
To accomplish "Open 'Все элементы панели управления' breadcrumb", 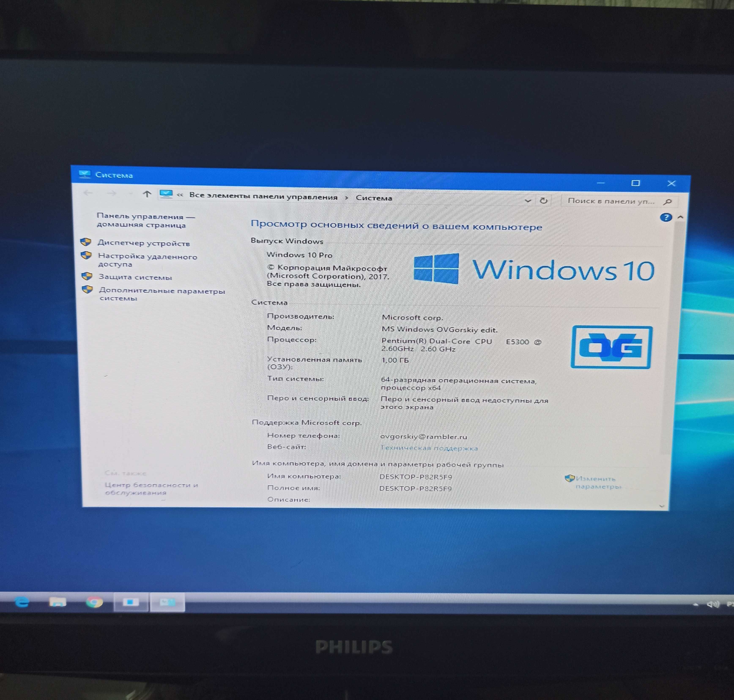I will click(x=263, y=196).
